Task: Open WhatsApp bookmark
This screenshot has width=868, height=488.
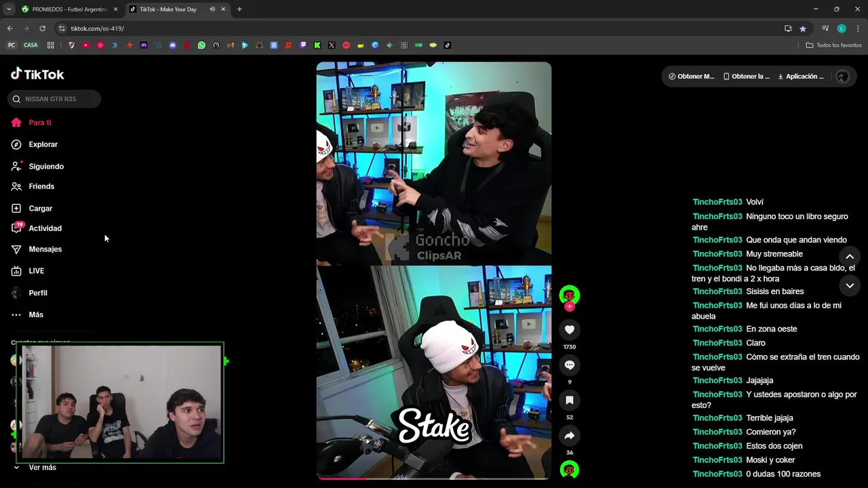Action: click(201, 45)
